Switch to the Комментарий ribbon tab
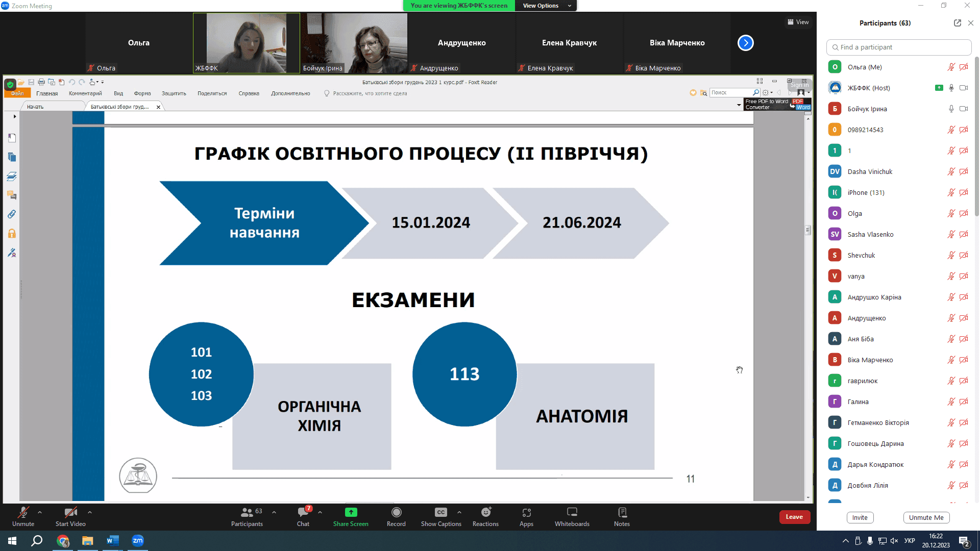Screen dimensions: 980x551 [x=85, y=93]
